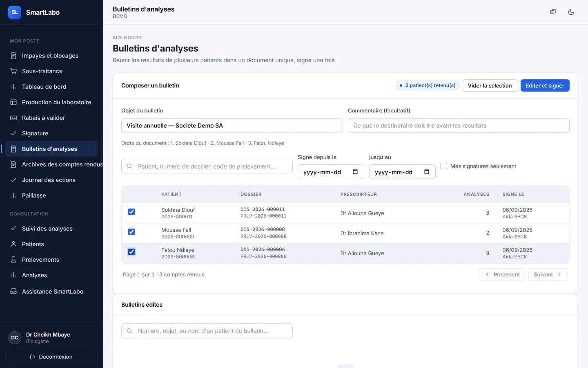Viewport: 588px width, 368px height.
Task: Click the Impayes et blocages document icon
Action: pyautogui.click(x=13, y=56)
